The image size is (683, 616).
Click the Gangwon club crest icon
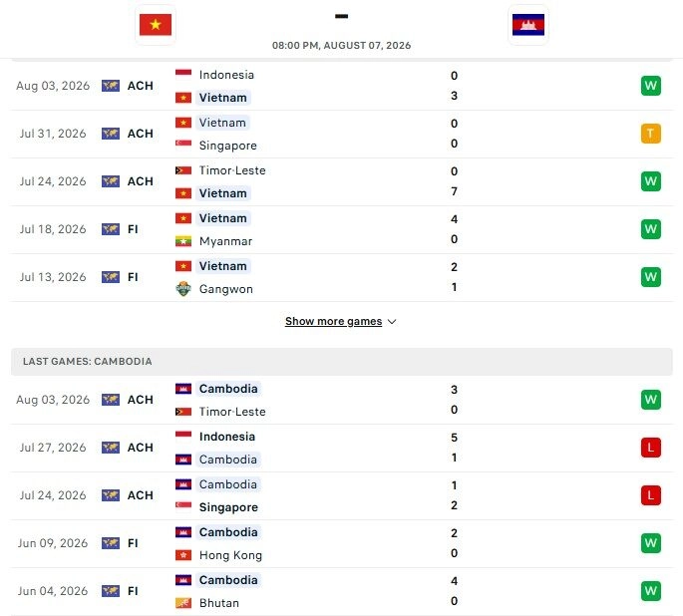[183, 289]
